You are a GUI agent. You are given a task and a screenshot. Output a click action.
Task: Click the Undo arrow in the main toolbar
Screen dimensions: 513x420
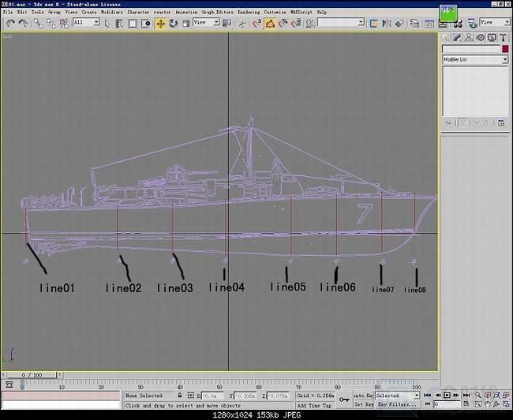coord(10,24)
